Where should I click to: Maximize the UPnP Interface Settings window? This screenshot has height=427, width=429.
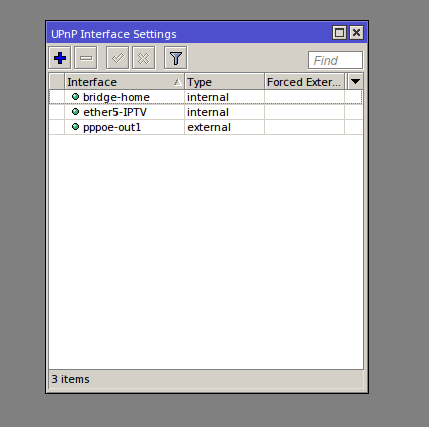(339, 33)
